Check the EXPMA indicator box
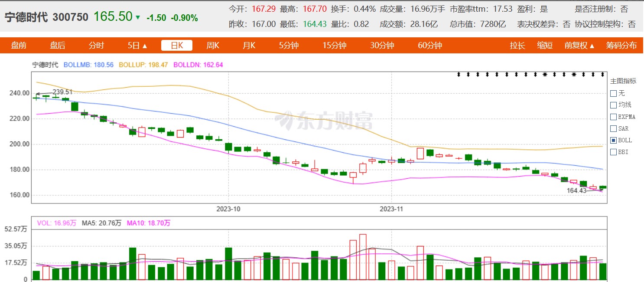The height and width of the screenshot is (282, 644). point(613,117)
